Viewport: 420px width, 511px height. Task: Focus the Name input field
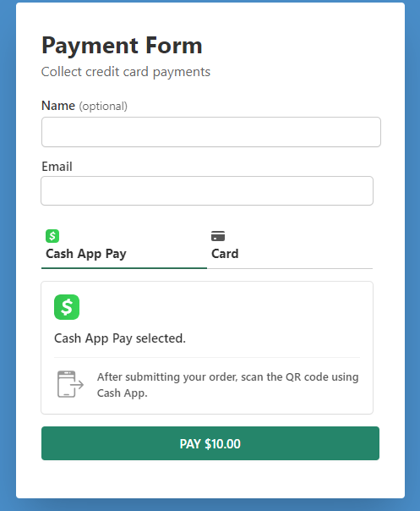(211, 132)
